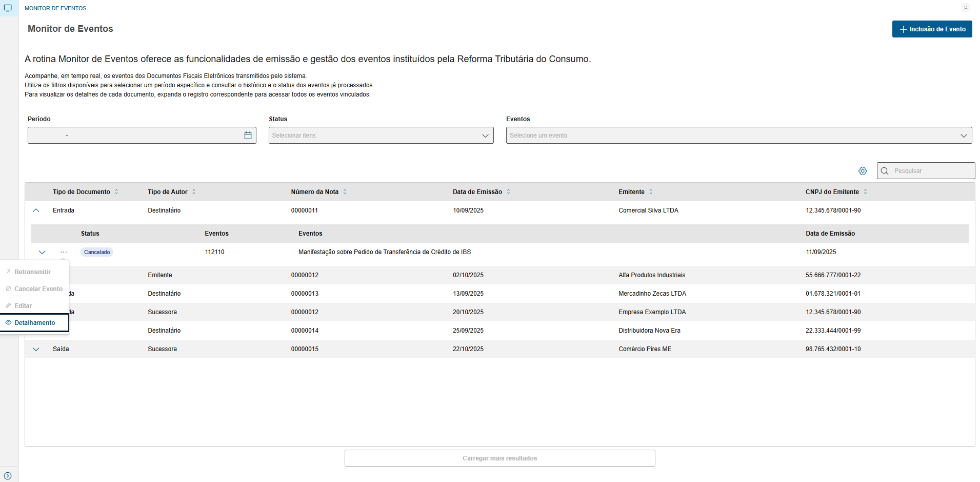The height and width of the screenshot is (482, 980).
Task: Select Detalhamento in the context menu
Action: point(34,323)
